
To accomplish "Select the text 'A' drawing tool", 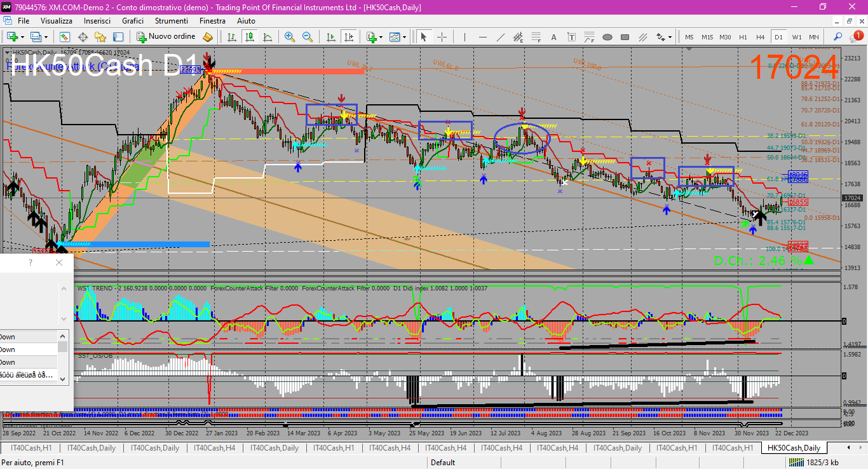I will [x=554, y=37].
